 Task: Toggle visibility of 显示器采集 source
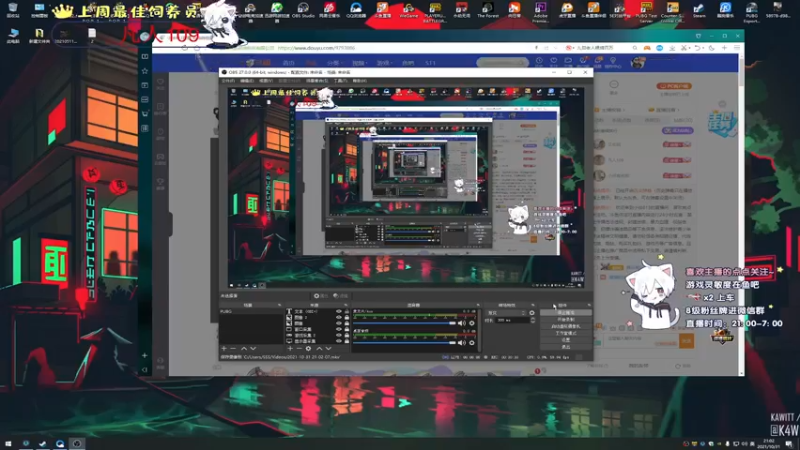[x=339, y=341]
